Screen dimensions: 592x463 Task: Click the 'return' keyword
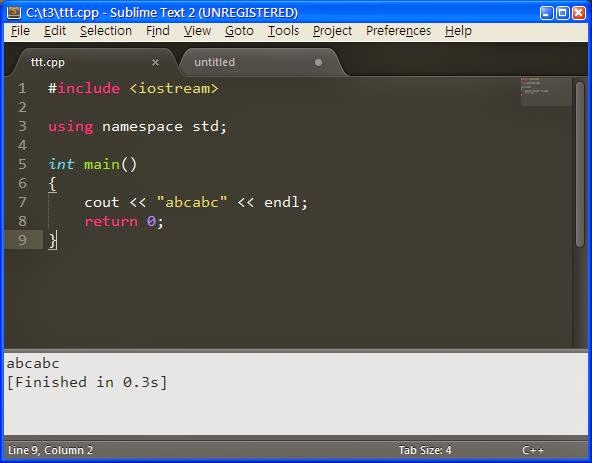point(111,221)
